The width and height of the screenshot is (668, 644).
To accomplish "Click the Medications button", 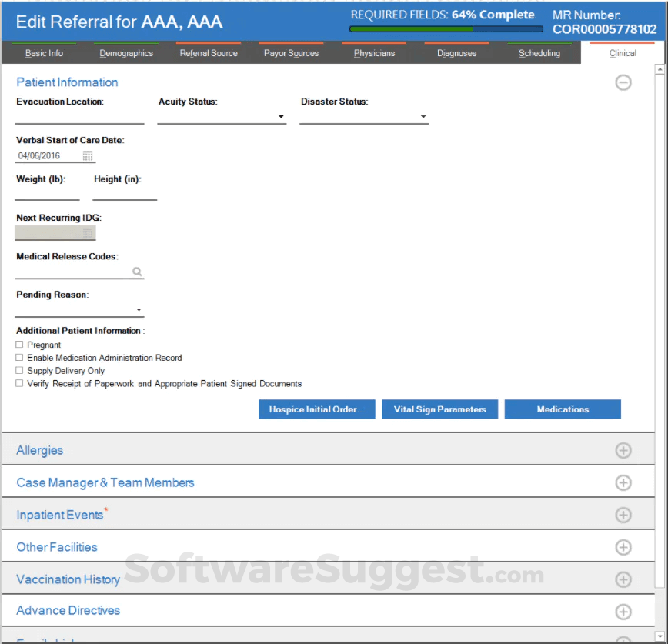I will point(563,409).
